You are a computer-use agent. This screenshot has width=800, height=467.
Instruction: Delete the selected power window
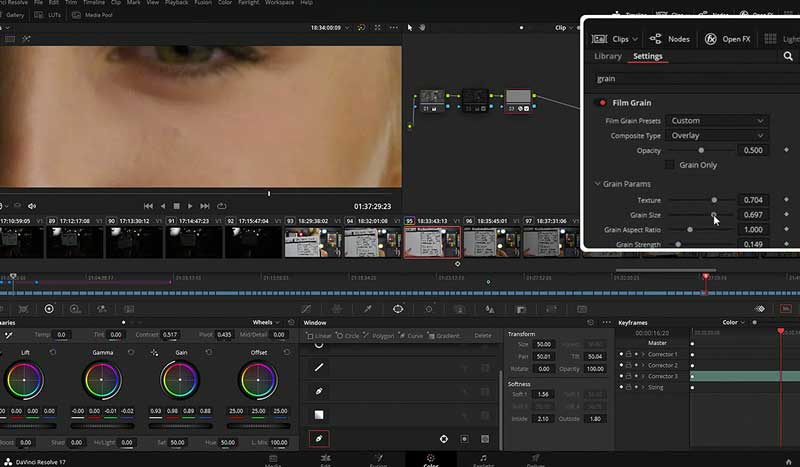483,335
